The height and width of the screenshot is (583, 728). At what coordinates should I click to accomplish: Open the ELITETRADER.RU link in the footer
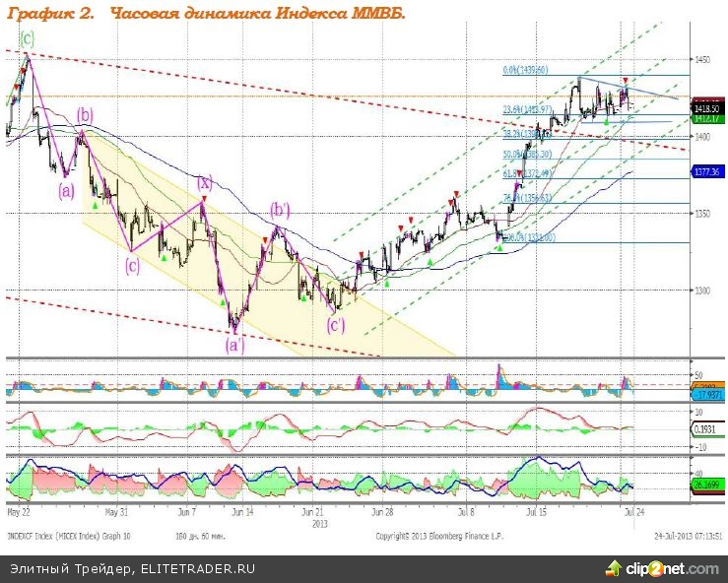[198, 569]
